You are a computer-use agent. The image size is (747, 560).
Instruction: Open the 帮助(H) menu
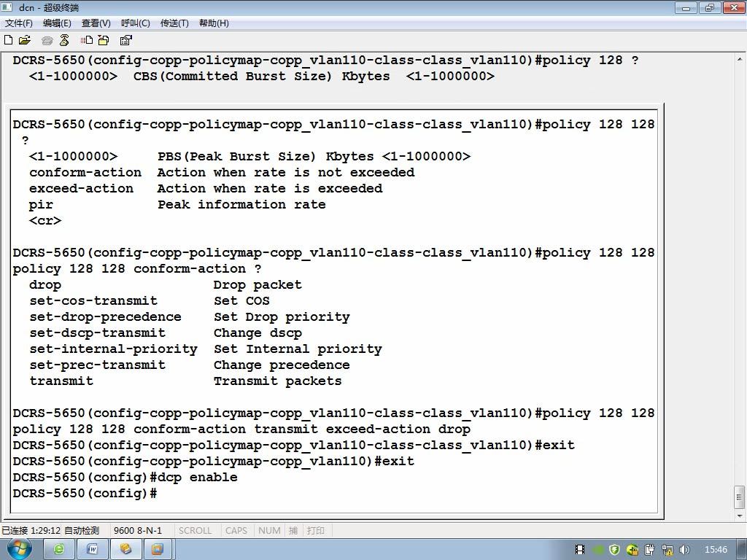click(x=214, y=23)
